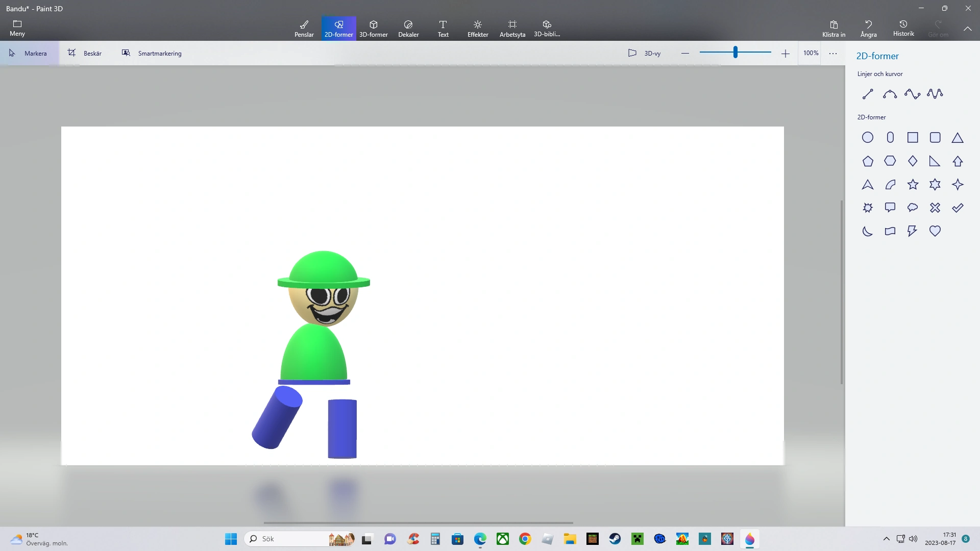Choose the pentagon shape
980x551 pixels.
[x=867, y=161]
